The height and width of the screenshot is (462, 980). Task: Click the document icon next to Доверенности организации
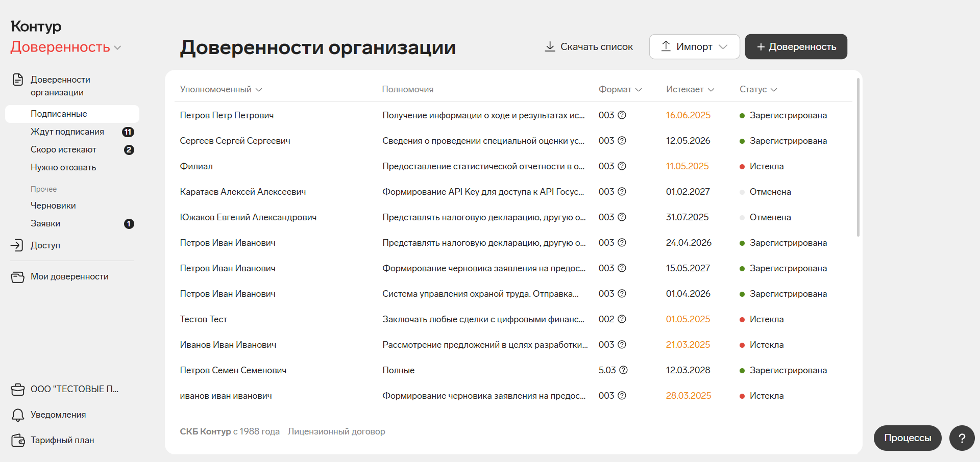tap(18, 80)
